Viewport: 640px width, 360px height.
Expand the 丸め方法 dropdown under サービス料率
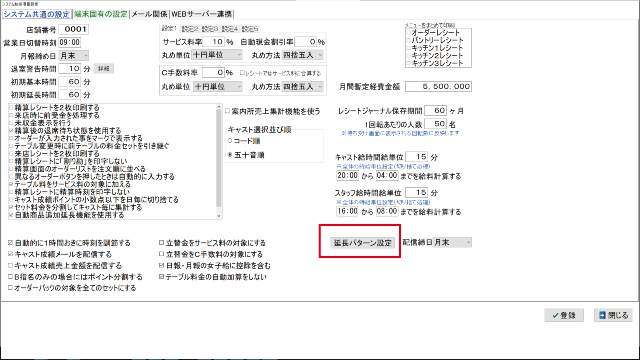point(302,55)
